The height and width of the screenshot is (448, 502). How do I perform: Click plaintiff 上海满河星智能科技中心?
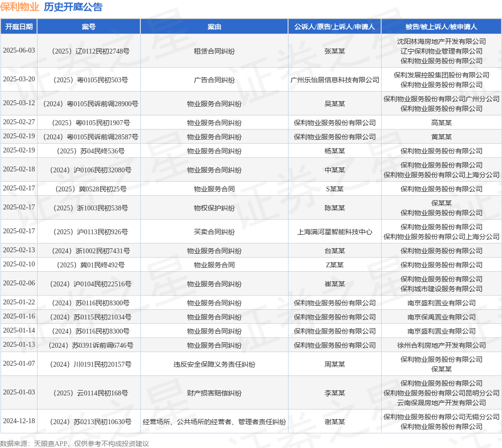[x=334, y=232]
